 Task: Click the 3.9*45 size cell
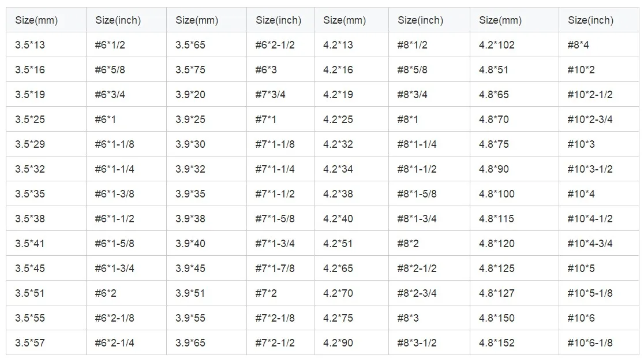pyautogui.click(x=190, y=268)
